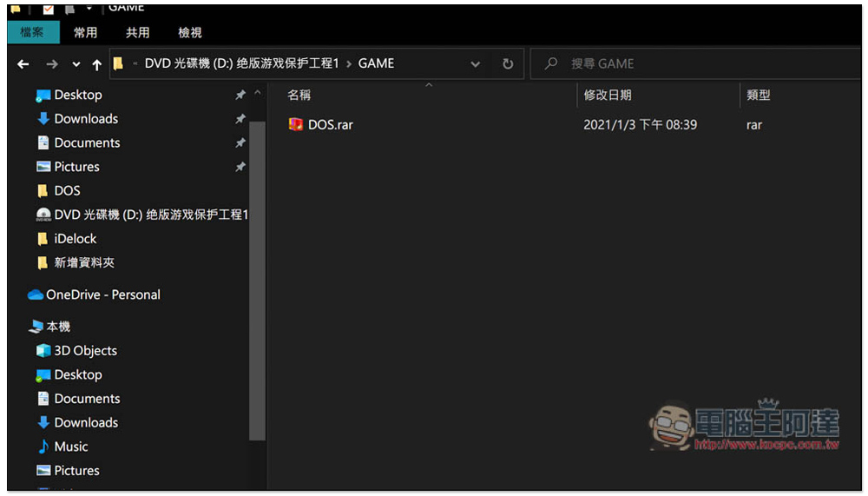This screenshot has width=868, height=496.
Task: Open Pictures under 本機
Action: pos(77,471)
